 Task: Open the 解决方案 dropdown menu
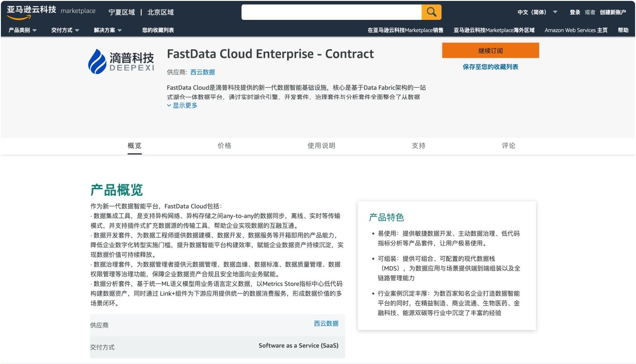coord(104,30)
